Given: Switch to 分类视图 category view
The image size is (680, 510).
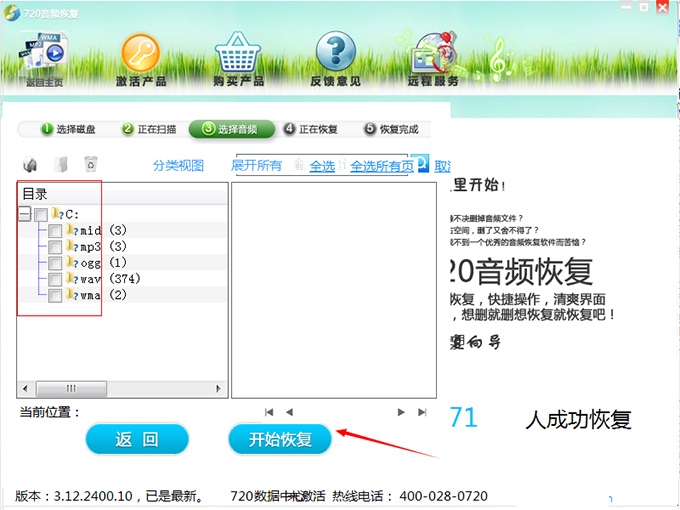Looking at the screenshot, I should (178, 166).
